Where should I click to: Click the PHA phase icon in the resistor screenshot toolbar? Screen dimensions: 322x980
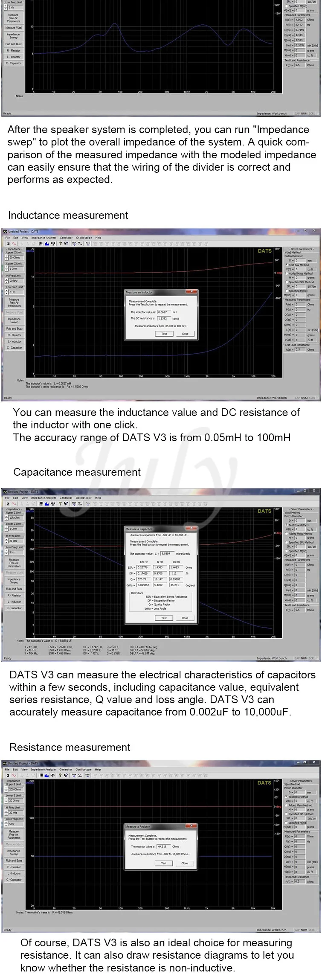tap(74, 775)
